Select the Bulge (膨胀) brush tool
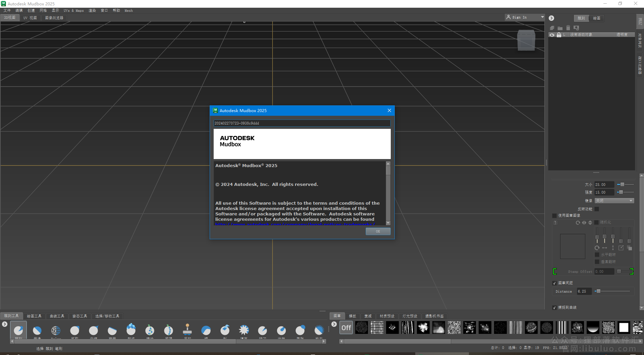This screenshot has width=644, height=355. tap(300, 331)
